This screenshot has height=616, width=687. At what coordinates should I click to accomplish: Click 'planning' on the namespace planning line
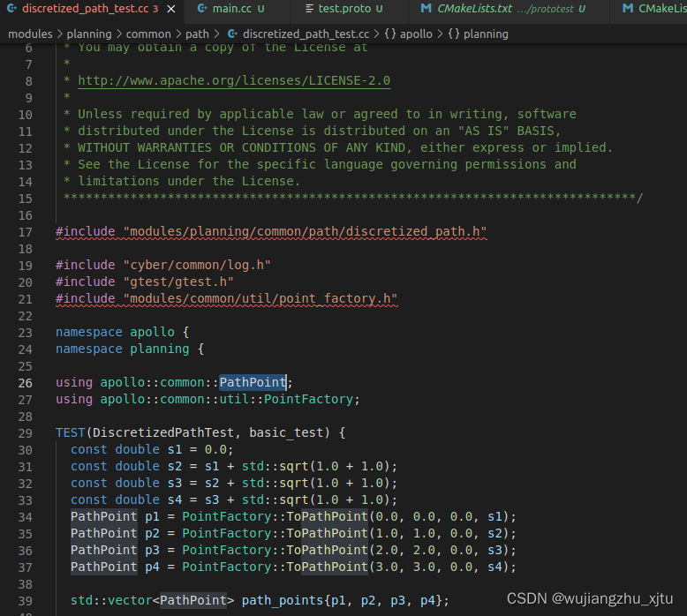pyautogui.click(x=160, y=349)
